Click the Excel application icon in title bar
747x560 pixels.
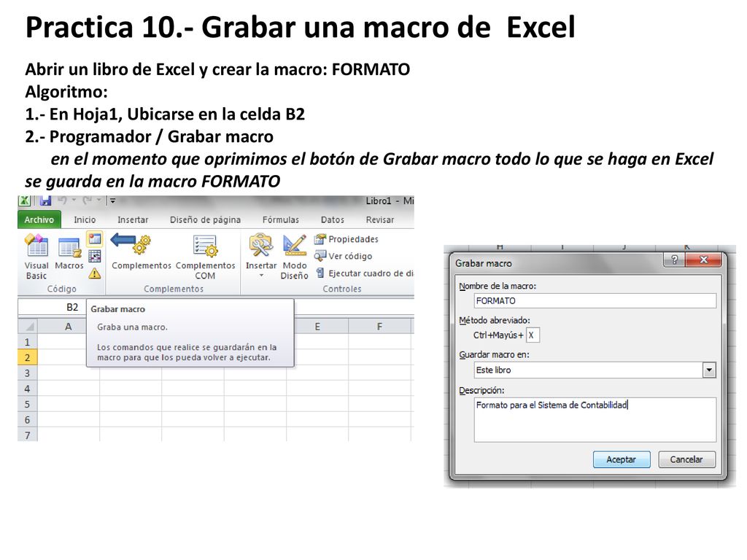coord(25,201)
